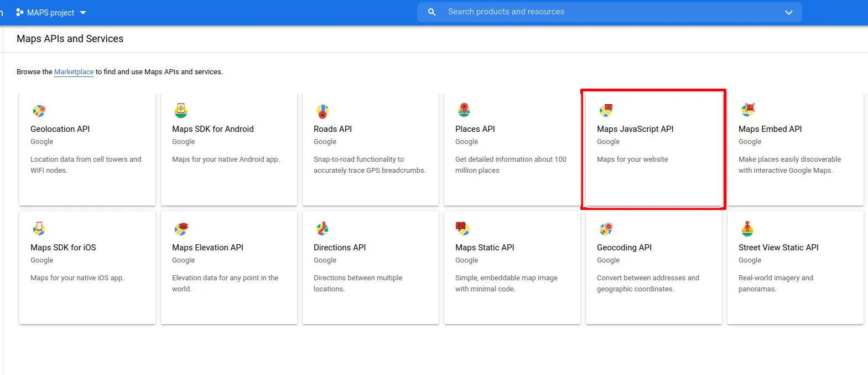Viewport: 868px width, 375px height.
Task: Open the Street View Static API title
Action: coord(778,248)
